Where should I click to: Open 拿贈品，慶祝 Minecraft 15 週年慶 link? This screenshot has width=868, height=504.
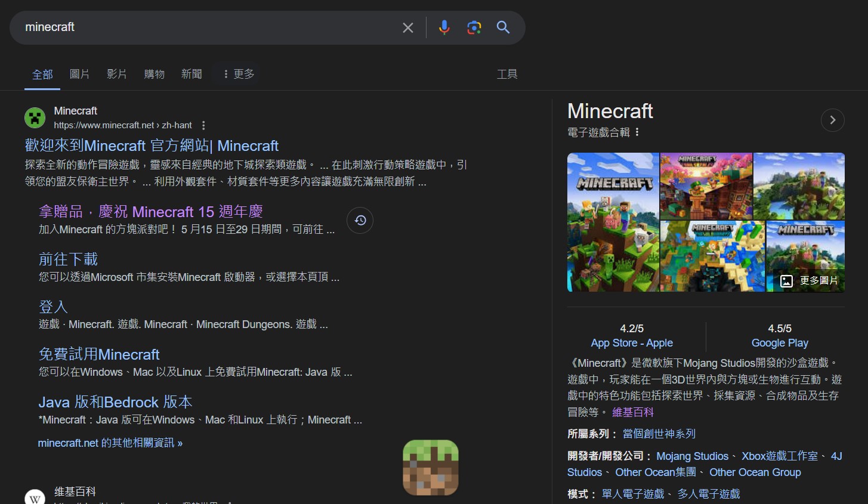[151, 211]
